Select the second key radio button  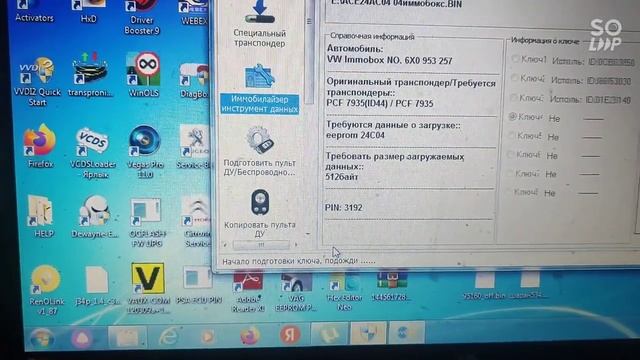515,78
